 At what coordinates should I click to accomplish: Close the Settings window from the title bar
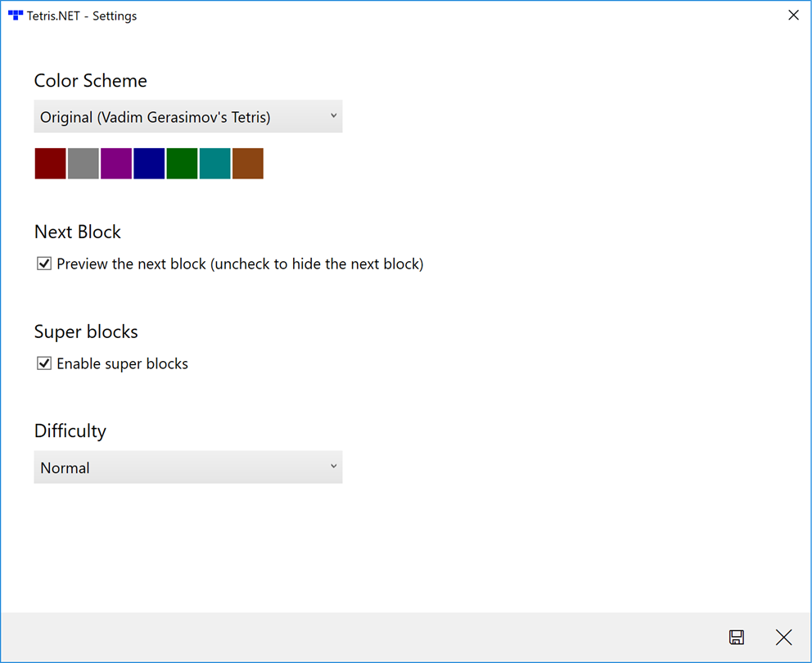793,16
